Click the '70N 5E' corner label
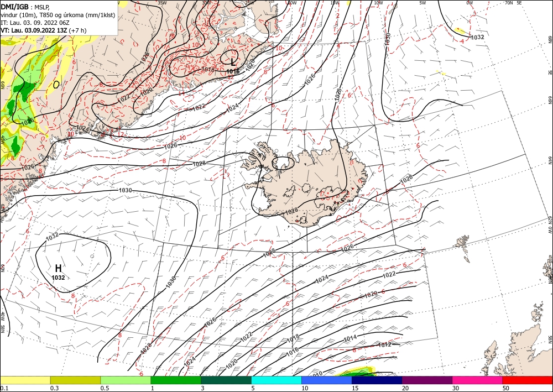The width and height of the screenshot is (553, 392). tap(513, 3)
